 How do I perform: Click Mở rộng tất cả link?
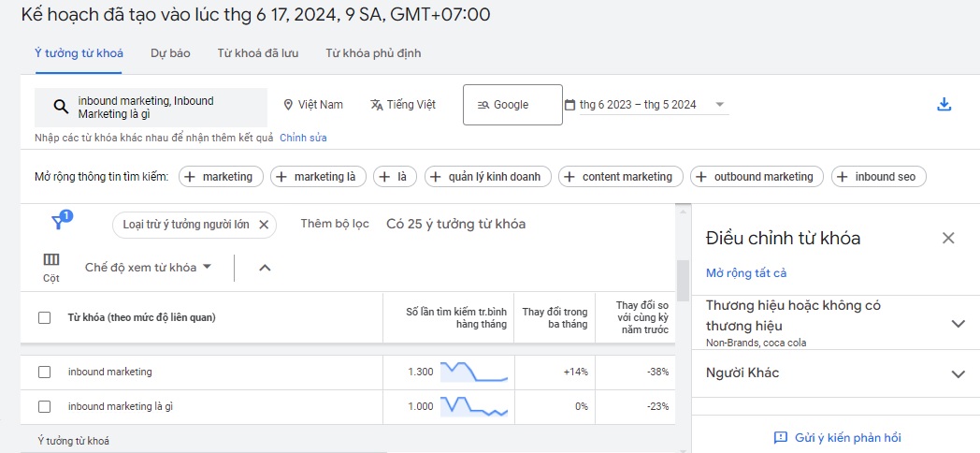[746, 273]
